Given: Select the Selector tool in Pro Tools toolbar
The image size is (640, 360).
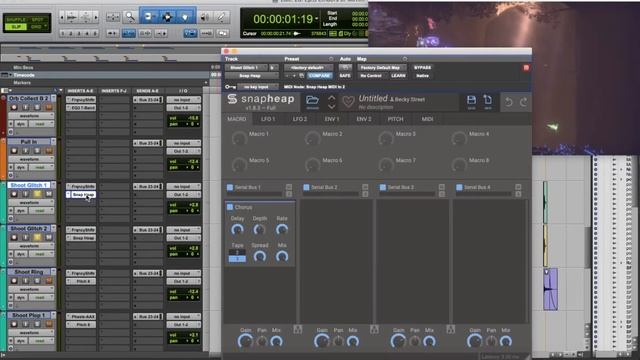Looking at the screenshot, I should click(x=167, y=17).
